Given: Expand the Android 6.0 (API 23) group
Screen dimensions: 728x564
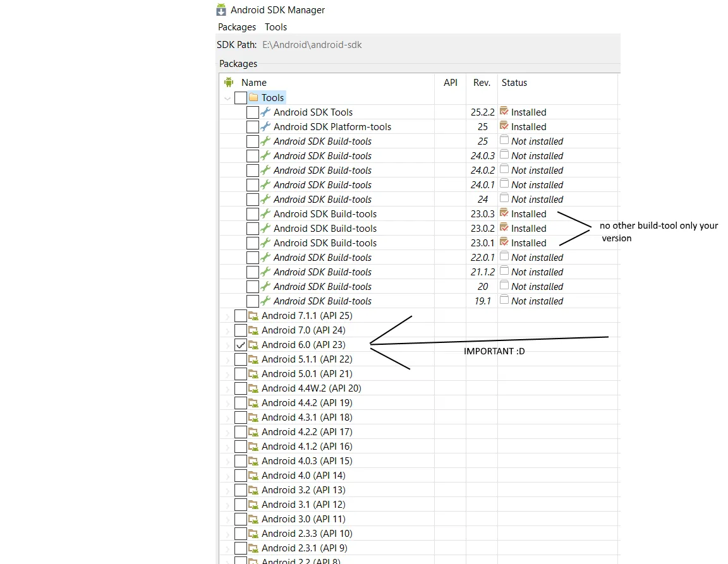Looking at the screenshot, I should tap(227, 345).
